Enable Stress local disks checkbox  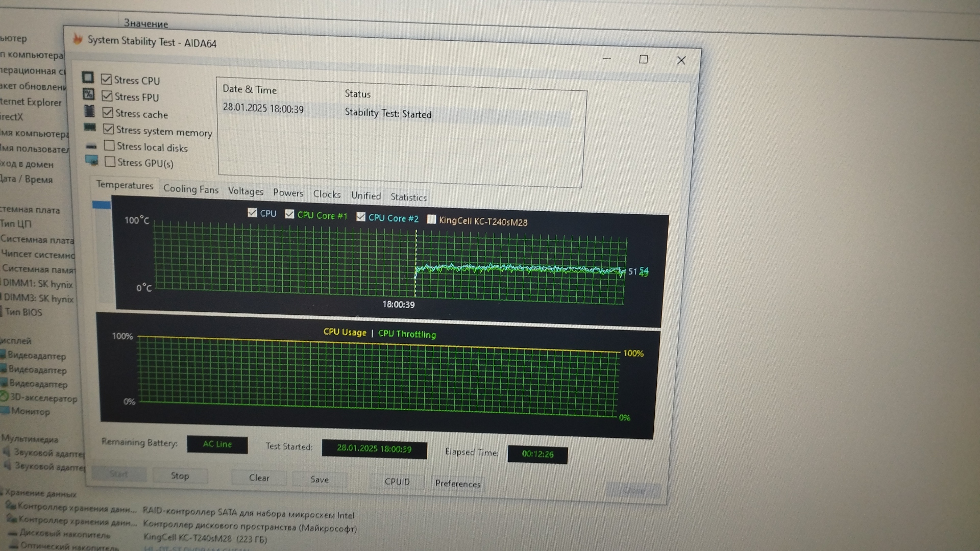pos(109,145)
